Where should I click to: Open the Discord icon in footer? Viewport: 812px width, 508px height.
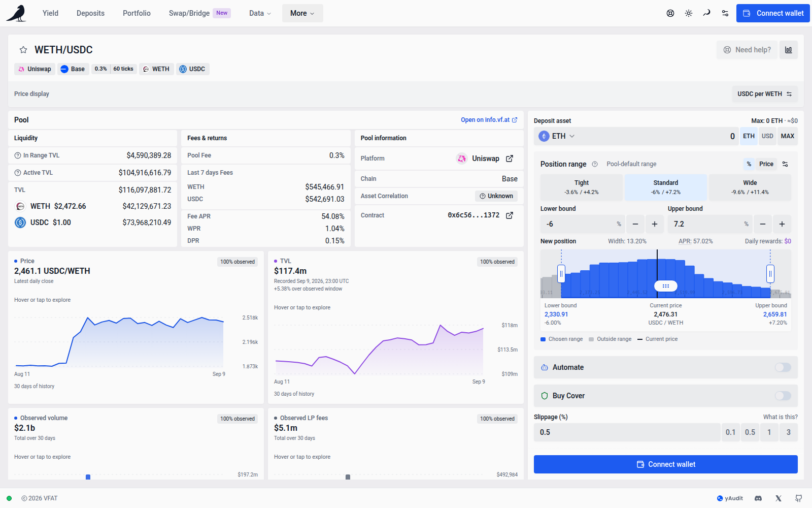click(x=758, y=498)
